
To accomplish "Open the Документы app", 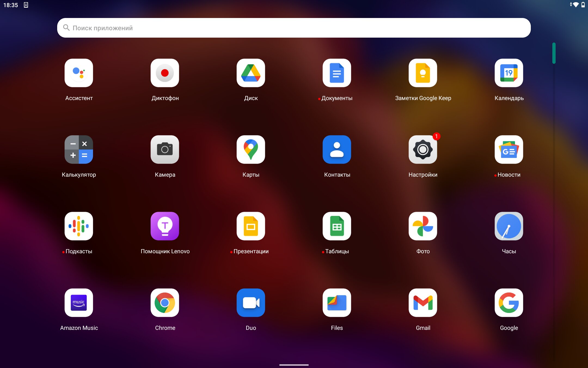I will [x=337, y=73].
